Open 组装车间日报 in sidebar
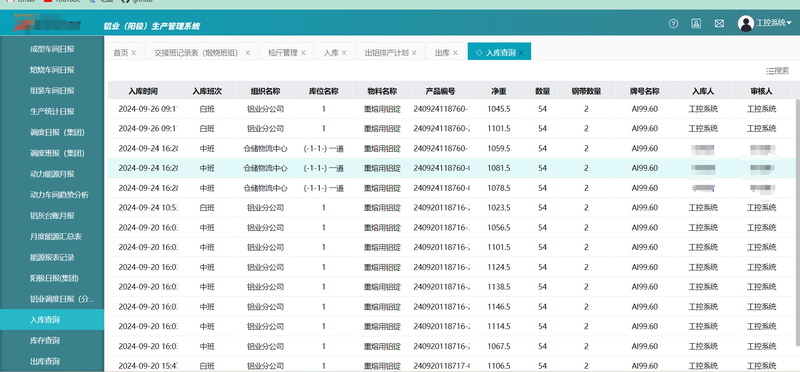800x372 pixels. click(52, 91)
